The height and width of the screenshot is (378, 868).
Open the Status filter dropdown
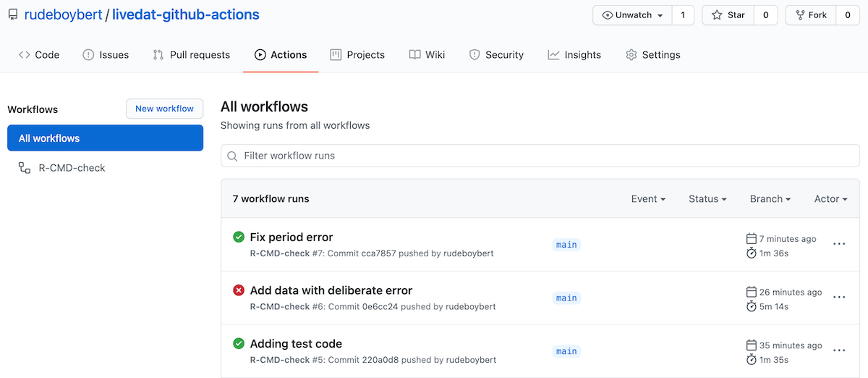click(707, 199)
